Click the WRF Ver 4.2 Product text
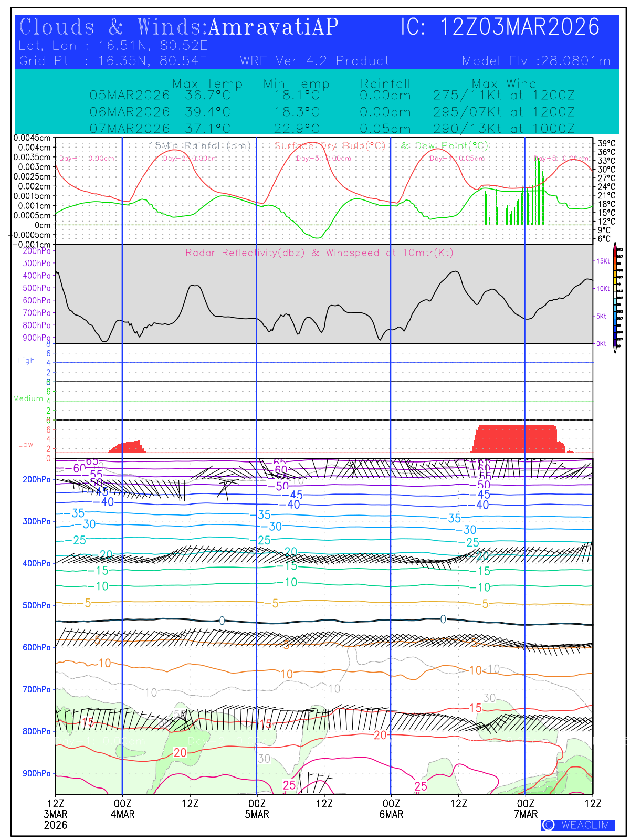This screenshot has height=840, width=630. click(315, 61)
